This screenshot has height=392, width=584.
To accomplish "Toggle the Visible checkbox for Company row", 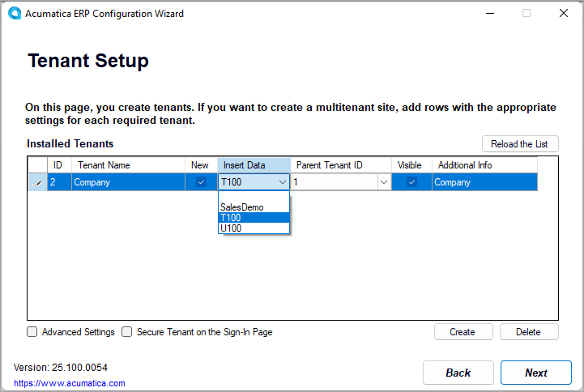I will coord(411,182).
